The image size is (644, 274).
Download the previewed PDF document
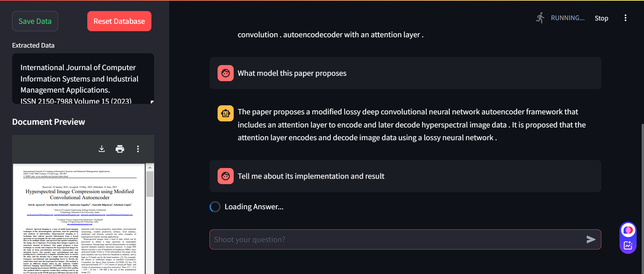tap(102, 149)
